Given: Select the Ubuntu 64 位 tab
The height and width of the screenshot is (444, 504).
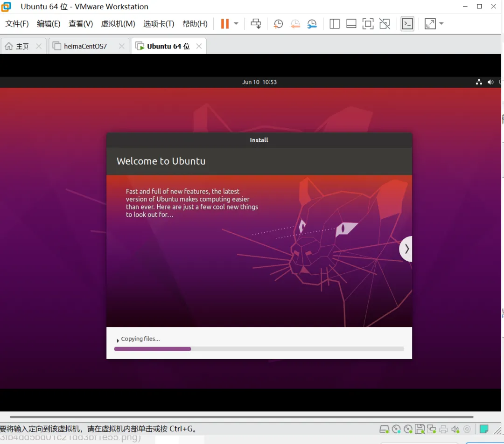Looking at the screenshot, I should (x=168, y=46).
